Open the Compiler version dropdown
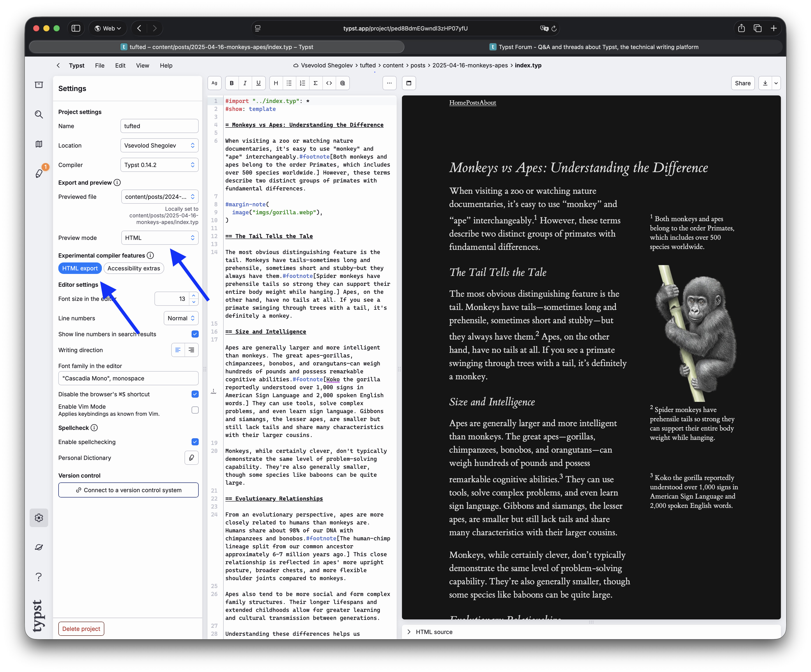Screen dimensions: 811x672 tap(159, 165)
